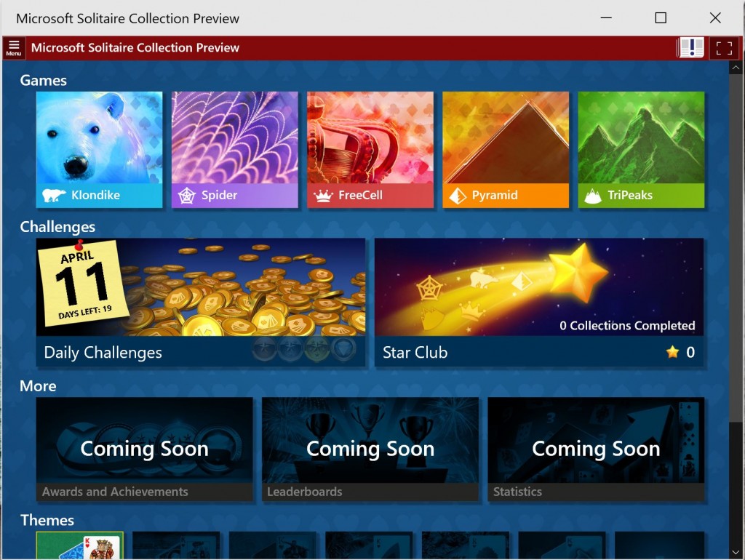Image resolution: width=745 pixels, height=560 pixels.
Task: Launch the FreeCell game tile artwork
Action: click(x=370, y=137)
